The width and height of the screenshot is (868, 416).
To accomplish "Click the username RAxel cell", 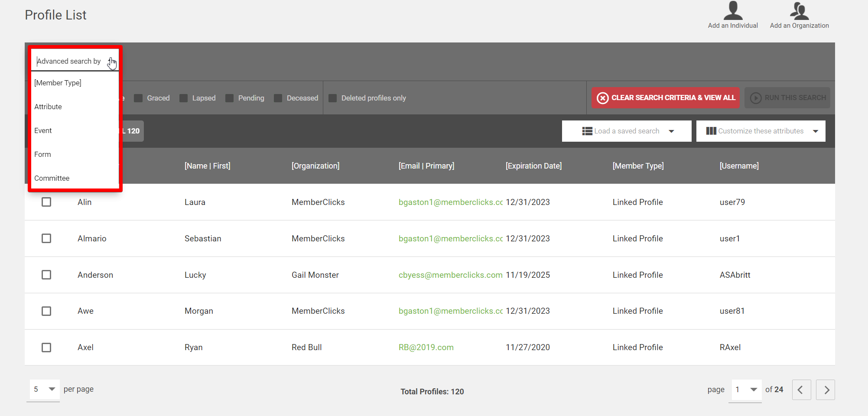I will click(730, 348).
